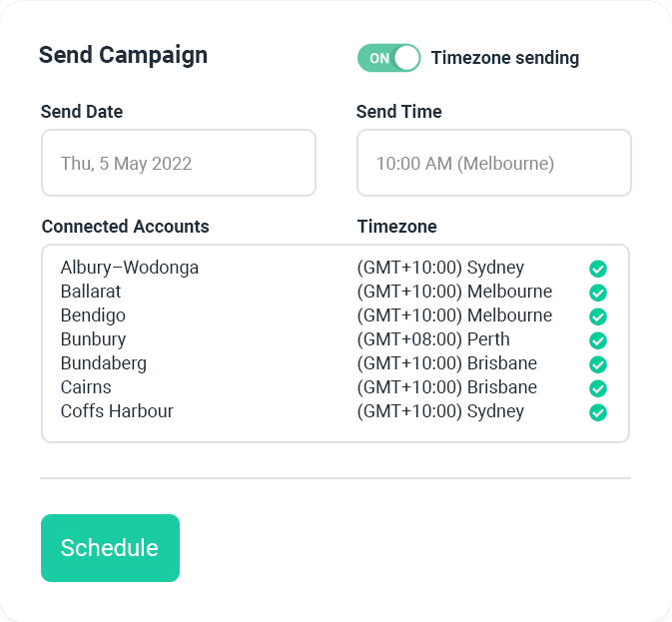672x622 pixels.
Task: Click the green checkmark for Bunbury
Action: 598,340
